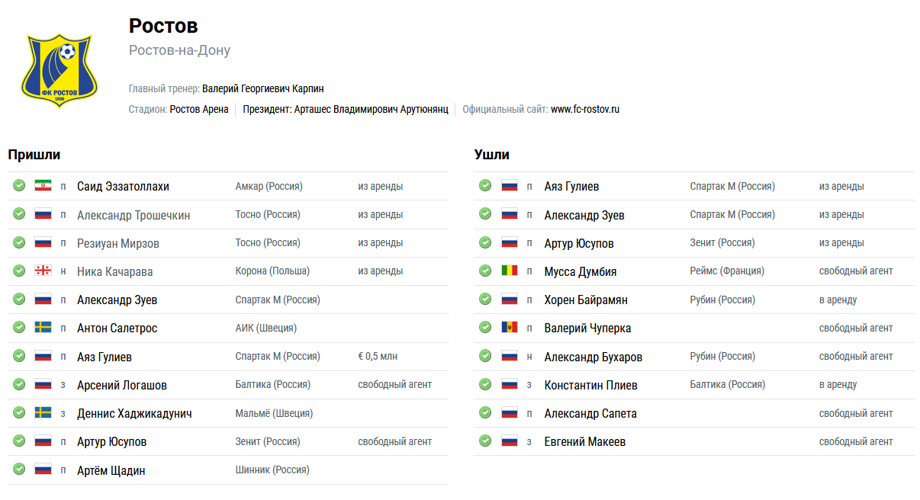The width and height of the screenshot is (920, 500).
Task: Click the Ростов-на-Дону city subtitle
Action: click(180, 50)
